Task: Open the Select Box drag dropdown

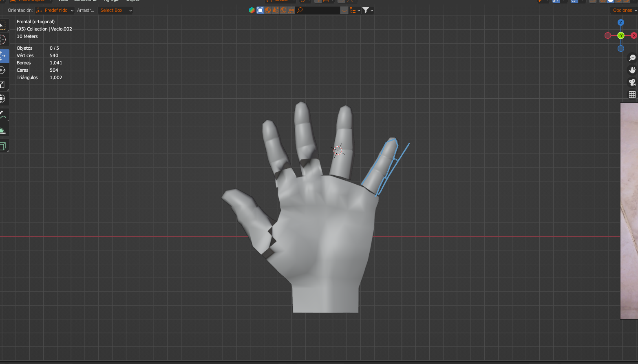Action: tap(116, 10)
